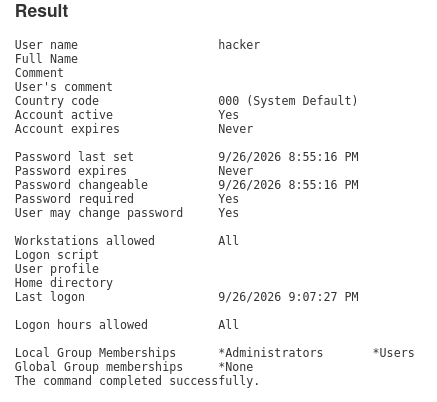The height and width of the screenshot is (402, 437).
Task: Click the *None global group entry
Action: [x=236, y=367]
